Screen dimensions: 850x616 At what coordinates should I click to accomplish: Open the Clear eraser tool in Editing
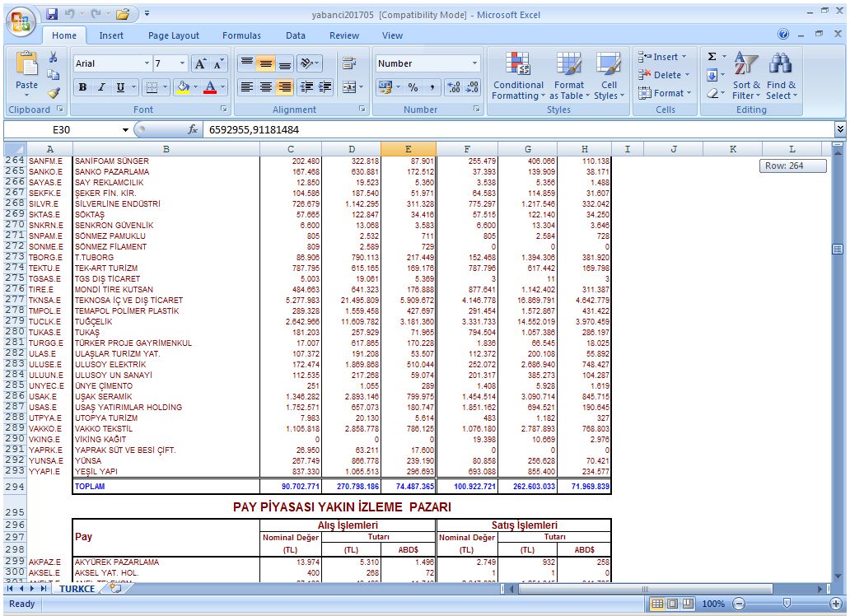click(712, 93)
